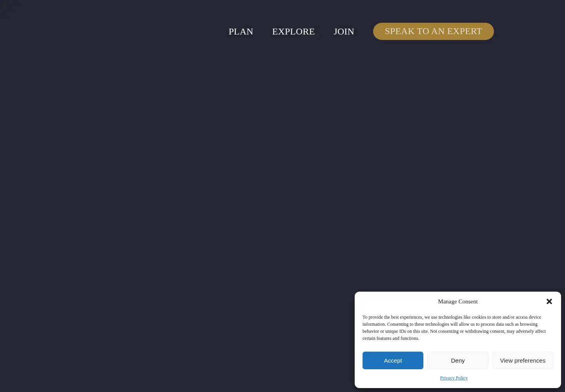Reject cookies using the Deny button
This screenshot has width=565, height=392.
click(x=458, y=361)
